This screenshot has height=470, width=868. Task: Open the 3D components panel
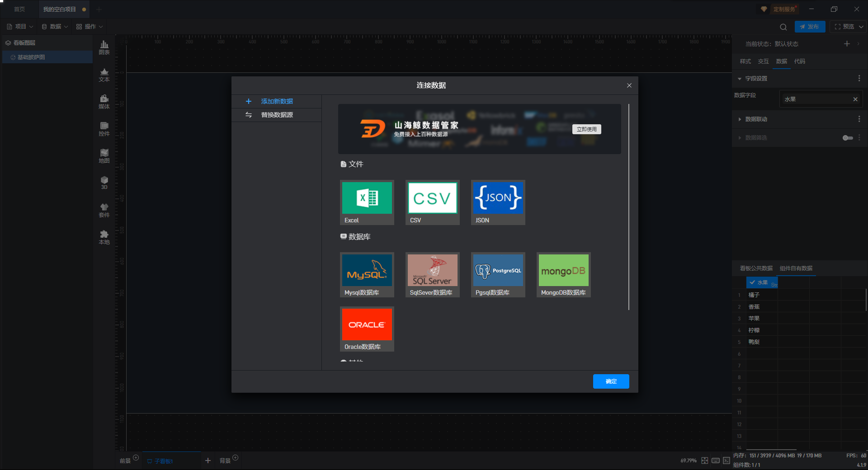[x=104, y=183]
